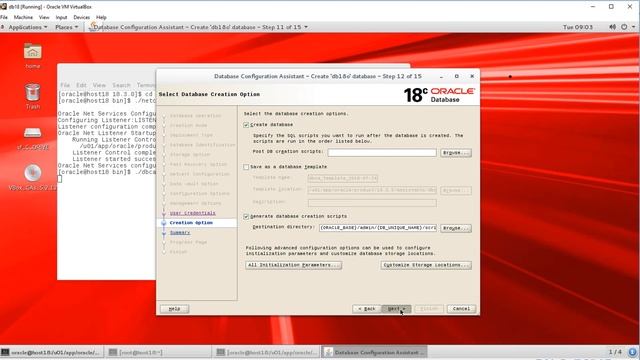Toggle the Create database checkbox
The height and width of the screenshot is (360, 640).
tap(246, 125)
